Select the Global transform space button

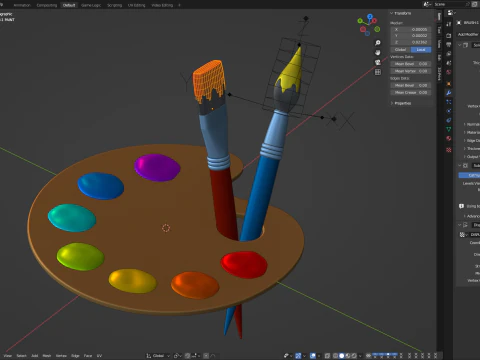click(x=401, y=50)
